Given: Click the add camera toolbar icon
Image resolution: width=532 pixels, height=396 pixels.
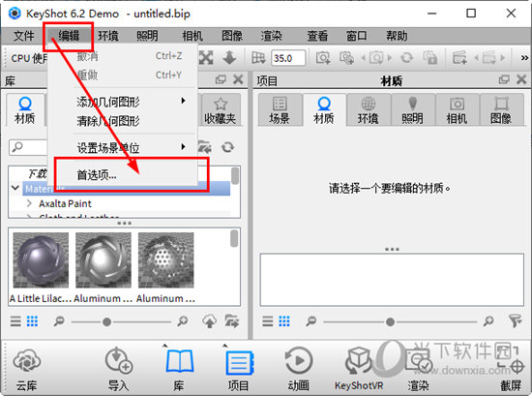Looking at the screenshot, I should 323,58.
